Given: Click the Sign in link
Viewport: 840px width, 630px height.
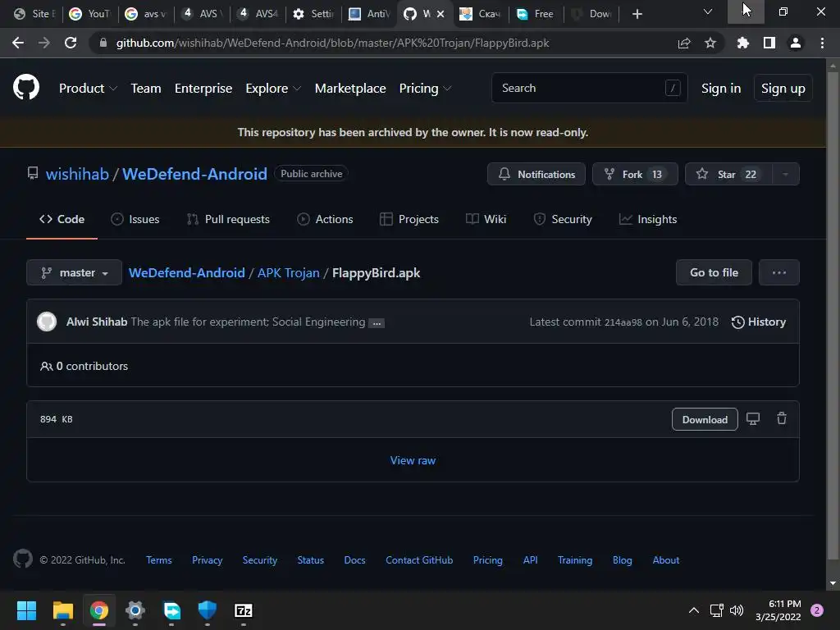Looking at the screenshot, I should click(x=721, y=89).
